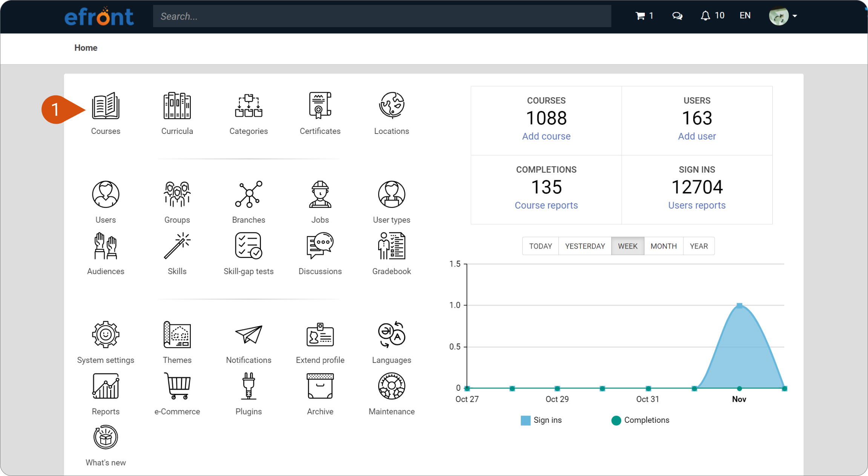Open the notifications bell

712,16
